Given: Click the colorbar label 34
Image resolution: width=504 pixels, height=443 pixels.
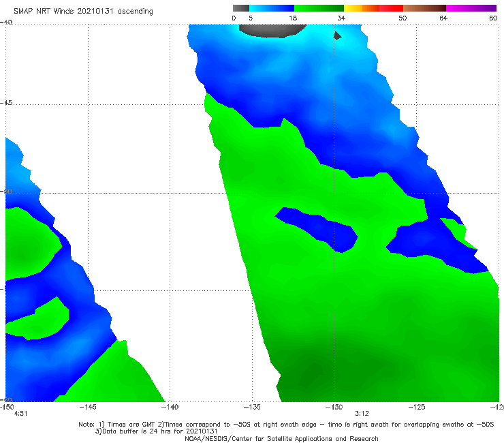Looking at the screenshot, I should pyautogui.click(x=341, y=18).
